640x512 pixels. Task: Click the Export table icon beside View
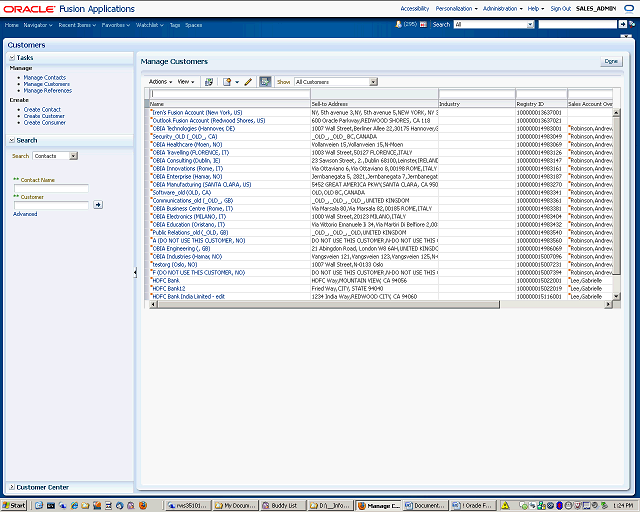pyautogui.click(x=209, y=82)
